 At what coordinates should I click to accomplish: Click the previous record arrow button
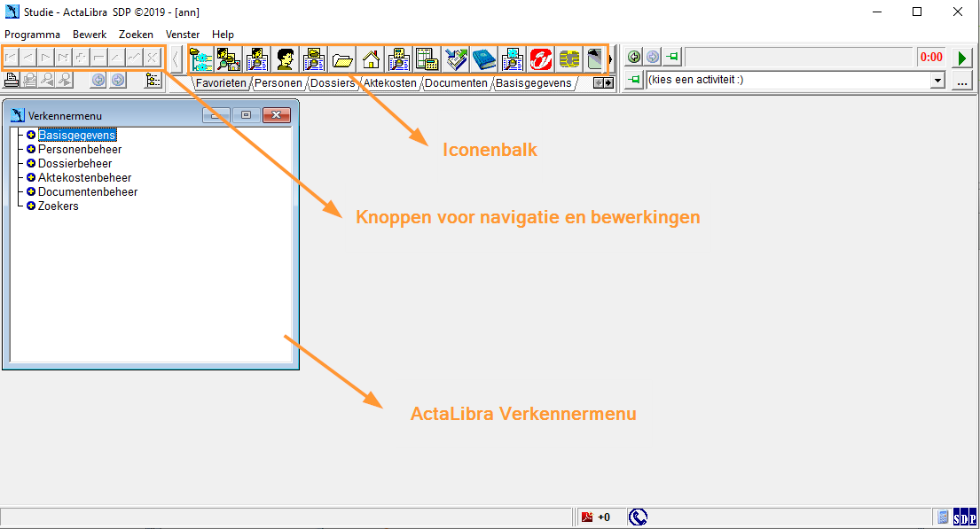(x=28, y=58)
